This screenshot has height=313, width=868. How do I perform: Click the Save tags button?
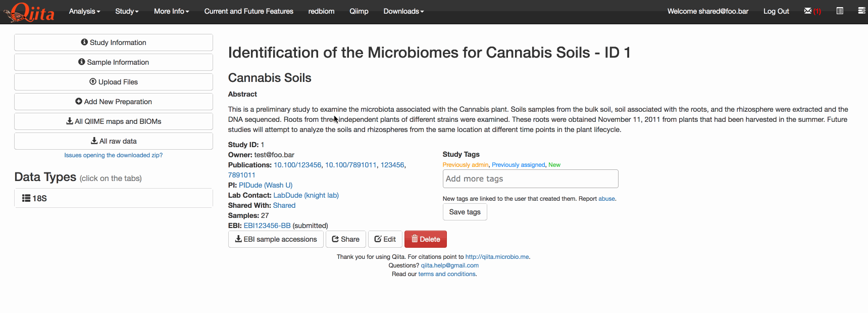(x=465, y=212)
